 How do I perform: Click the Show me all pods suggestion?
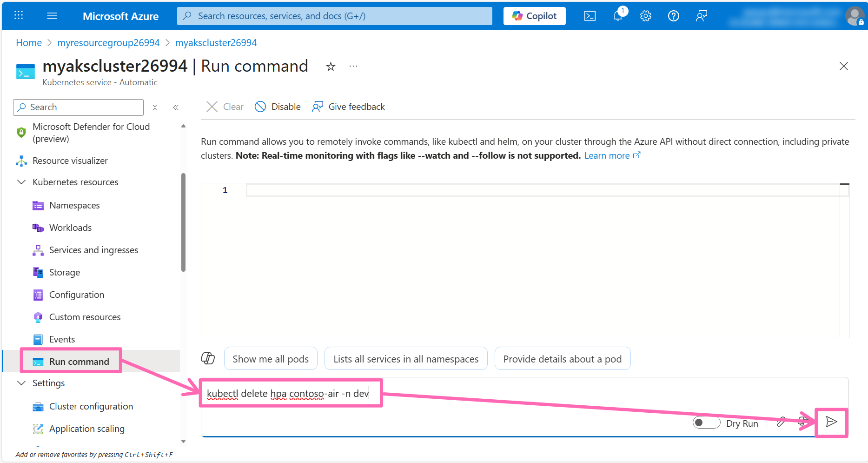tap(271, 359)
